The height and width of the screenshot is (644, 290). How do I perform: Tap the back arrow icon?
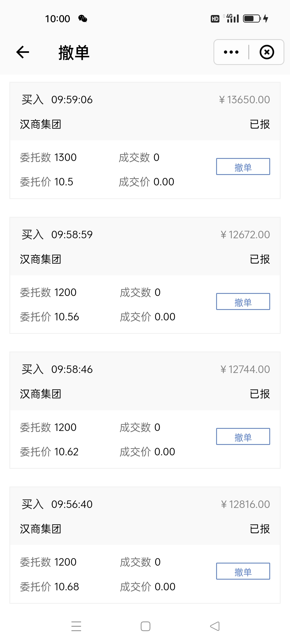coord(23,52)
